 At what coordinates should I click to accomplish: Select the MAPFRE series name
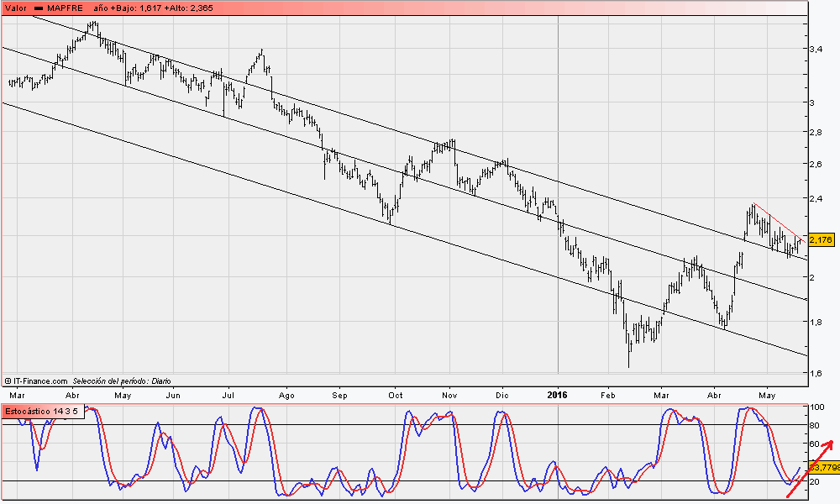[x=66, y=8]
